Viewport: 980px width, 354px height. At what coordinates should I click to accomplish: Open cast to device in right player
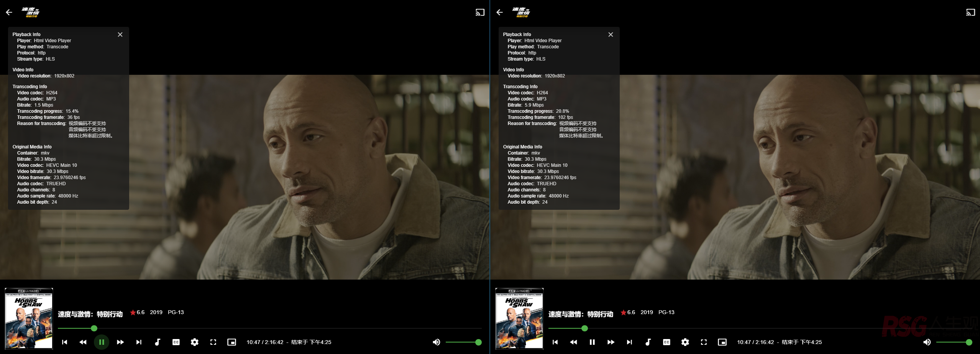click(970, 12)
